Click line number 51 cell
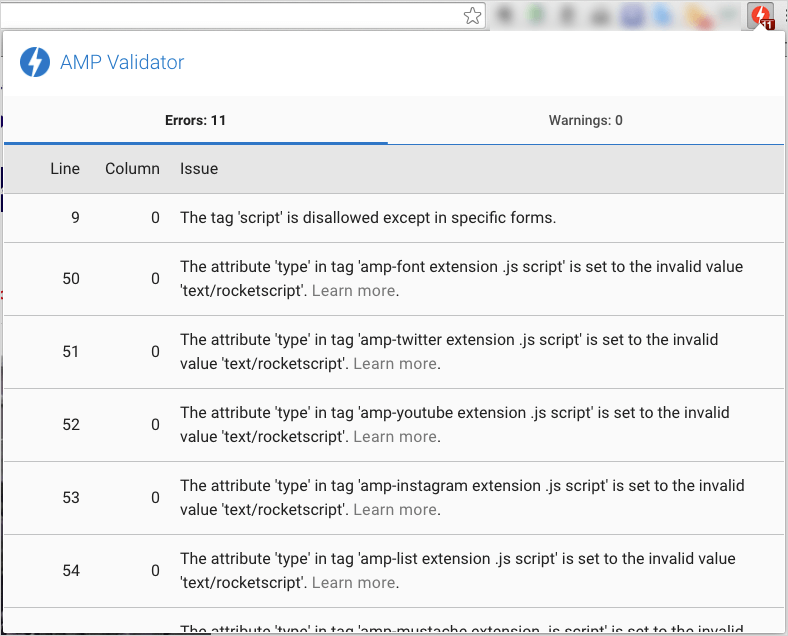The image size is (788, 636). tap(71, 352)
